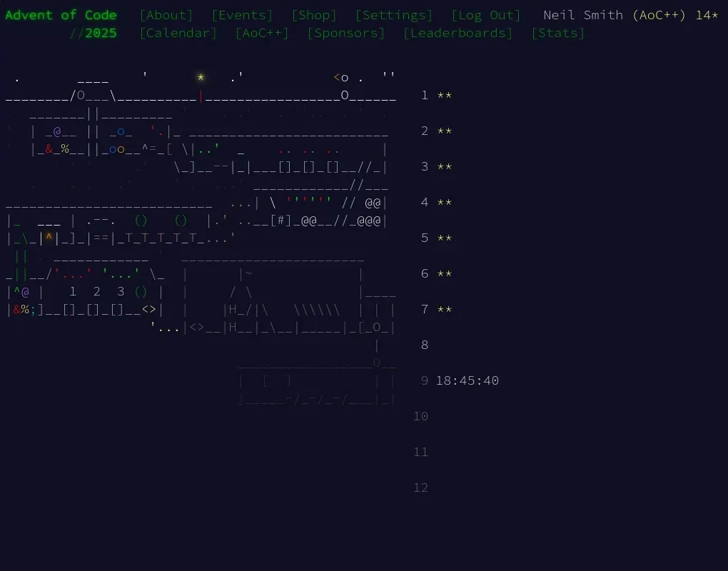Screen dimensions: 728x571
Task: Log out of the account
Action: coord(486,14)
